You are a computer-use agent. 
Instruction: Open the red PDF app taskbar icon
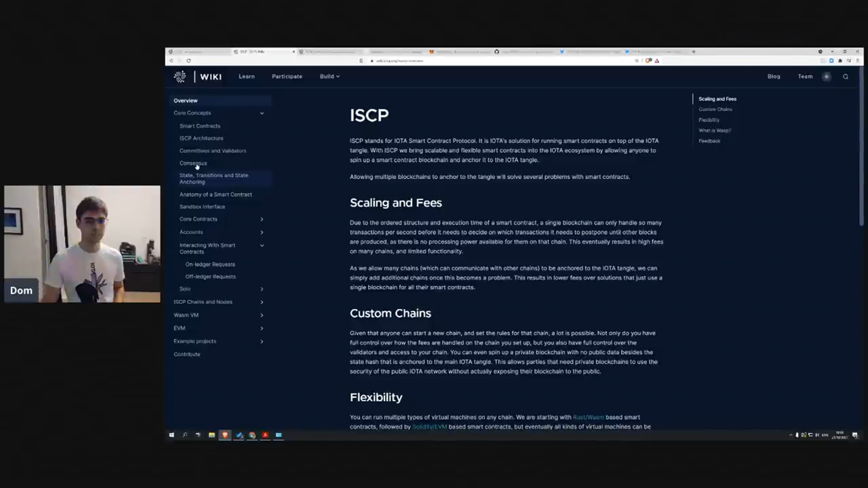[265, 435]
